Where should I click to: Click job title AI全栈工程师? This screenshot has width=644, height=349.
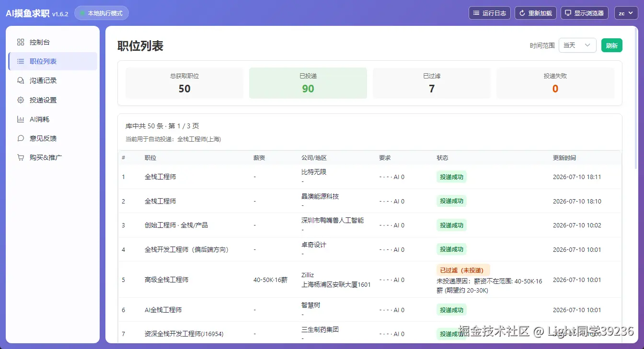click(x=163, y=310)
